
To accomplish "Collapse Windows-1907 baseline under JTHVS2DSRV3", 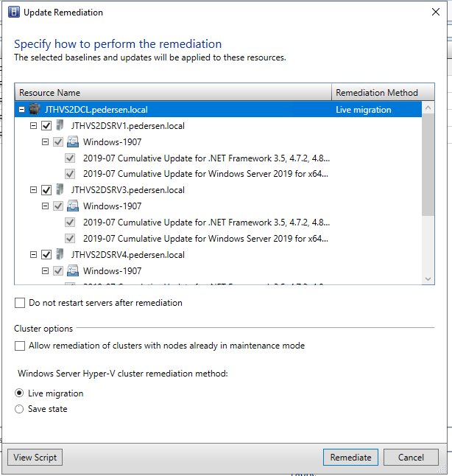I will (x=45, y=206).
